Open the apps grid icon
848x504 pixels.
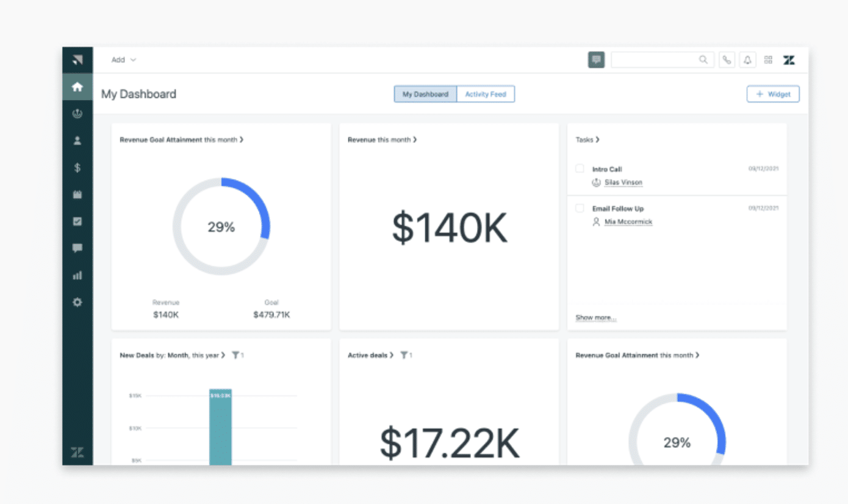[768, 60]
